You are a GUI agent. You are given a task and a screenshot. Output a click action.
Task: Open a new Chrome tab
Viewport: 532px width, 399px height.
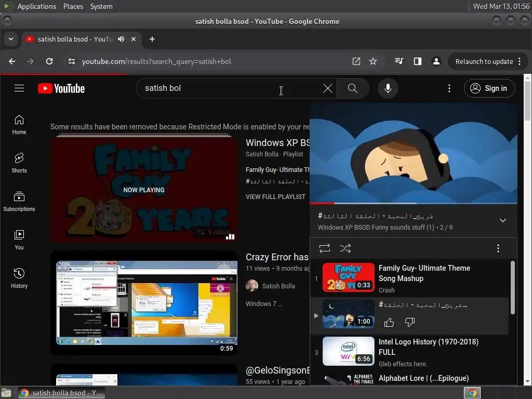tap(152, 39)
